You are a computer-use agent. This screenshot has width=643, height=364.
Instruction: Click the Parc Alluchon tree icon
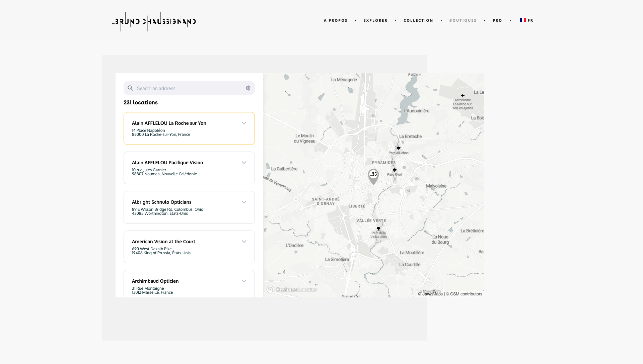399,148
